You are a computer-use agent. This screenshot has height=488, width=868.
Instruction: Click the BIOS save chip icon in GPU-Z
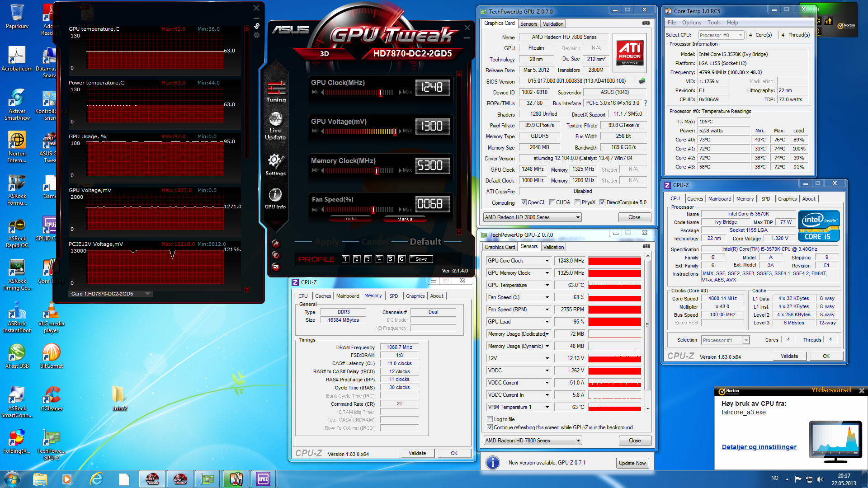(x=642, y=81)
